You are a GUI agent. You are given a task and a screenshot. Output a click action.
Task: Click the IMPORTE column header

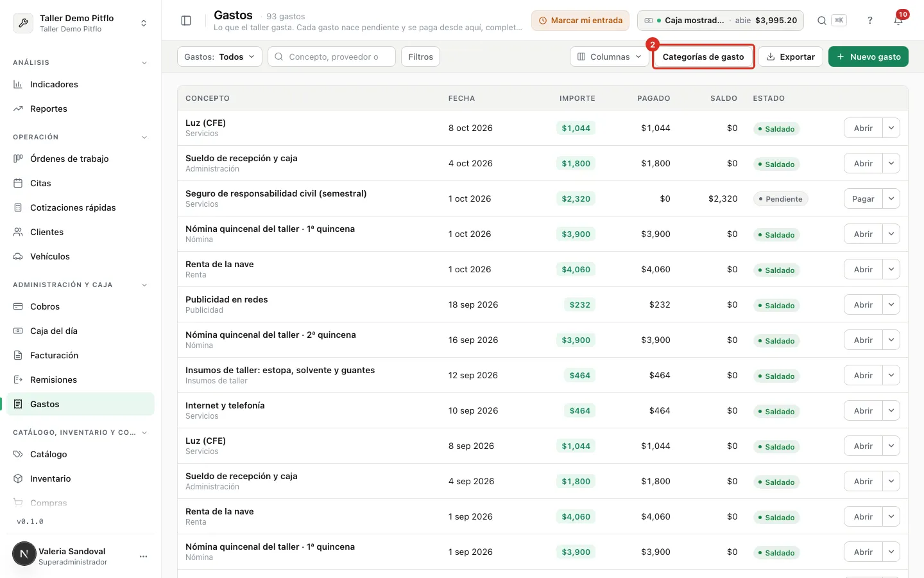pos(577,98)
